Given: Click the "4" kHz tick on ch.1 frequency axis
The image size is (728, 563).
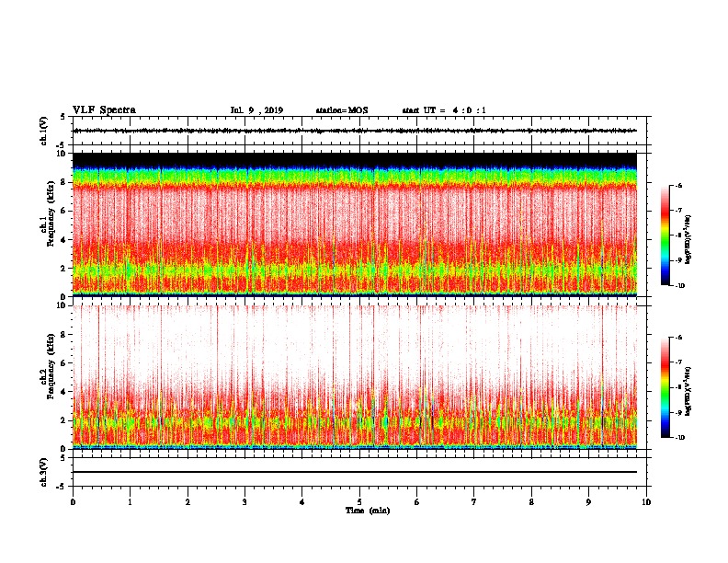Looking at the screenshot, I should (63, 240).
